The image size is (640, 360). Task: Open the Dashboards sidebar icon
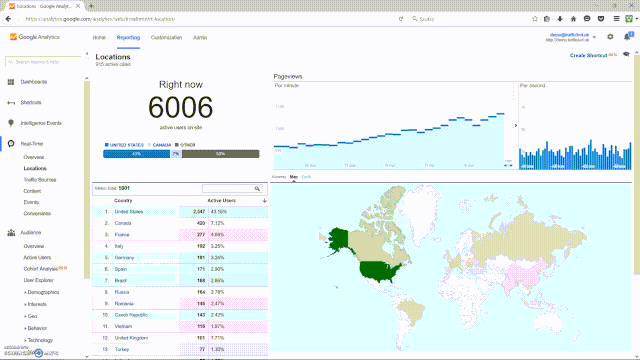point(11,82)
